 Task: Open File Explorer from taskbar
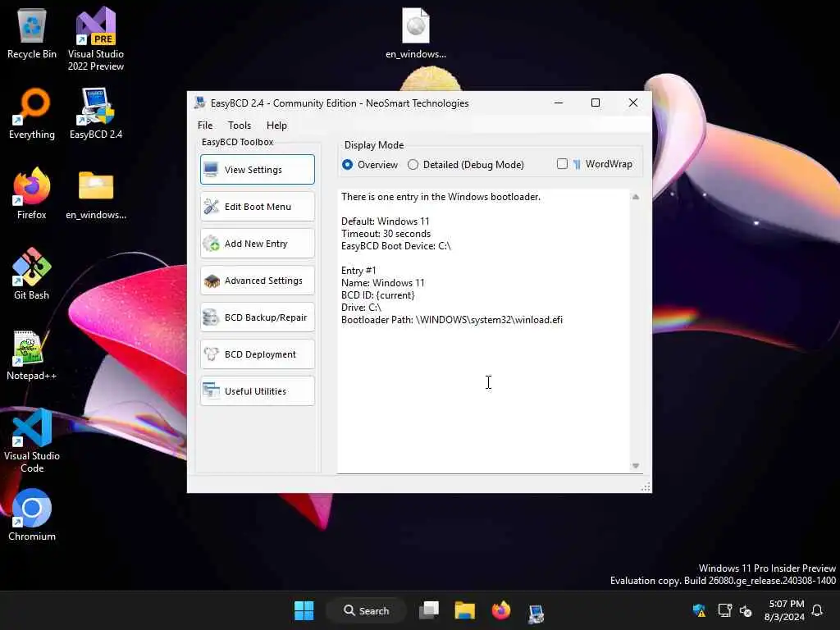464,610
